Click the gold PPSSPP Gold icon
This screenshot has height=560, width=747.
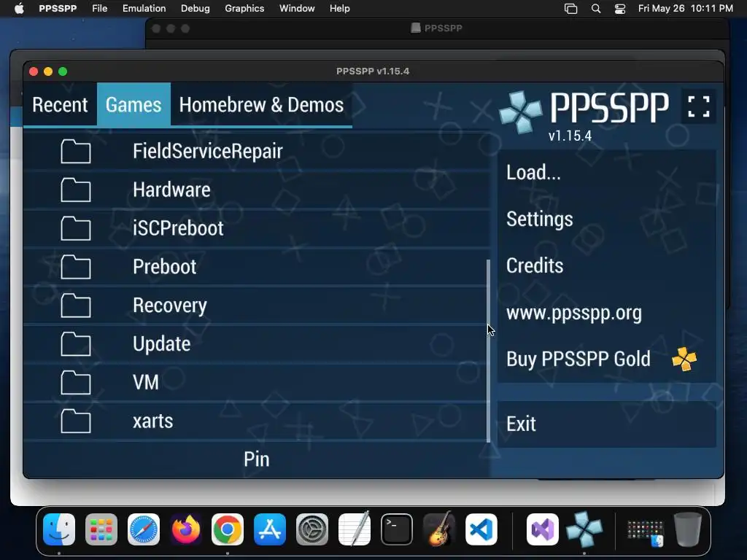tap(684, 359)
